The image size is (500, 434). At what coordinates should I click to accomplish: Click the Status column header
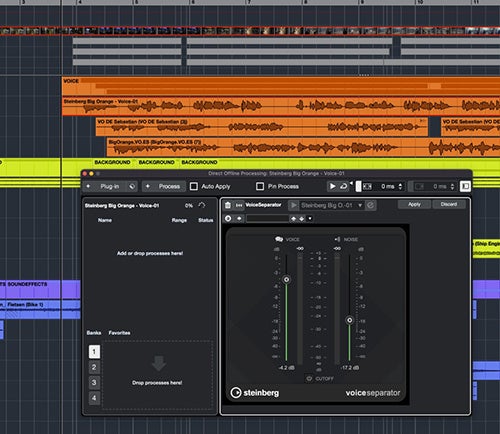coord(205,220)
